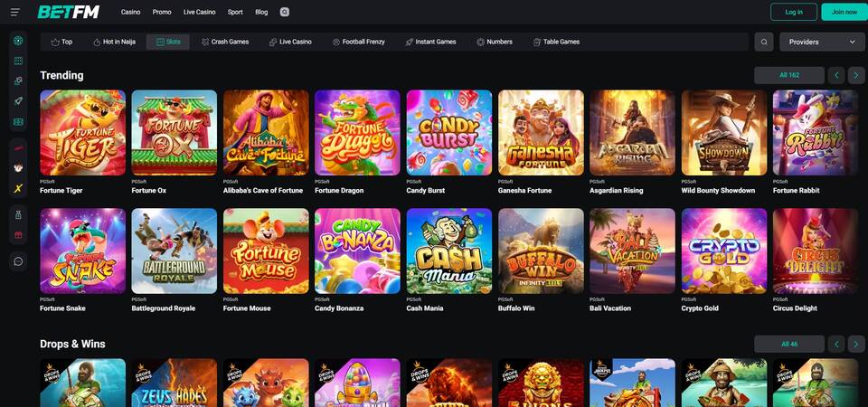Click the 'Fortune Tiger' title text
The width and height of the screenshot is (868, 407).
point(61,191)
